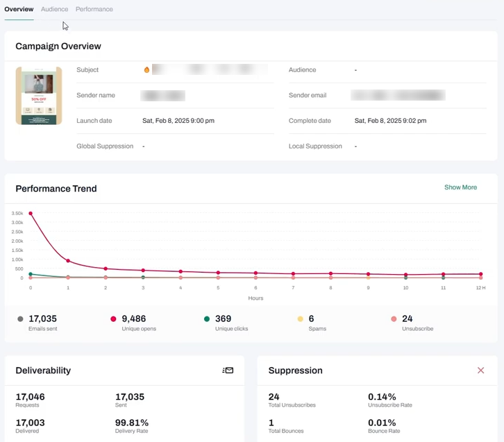504x442 pixels.
Task: Open the campaign email thumbnail preview
Action: pos(39,96)
